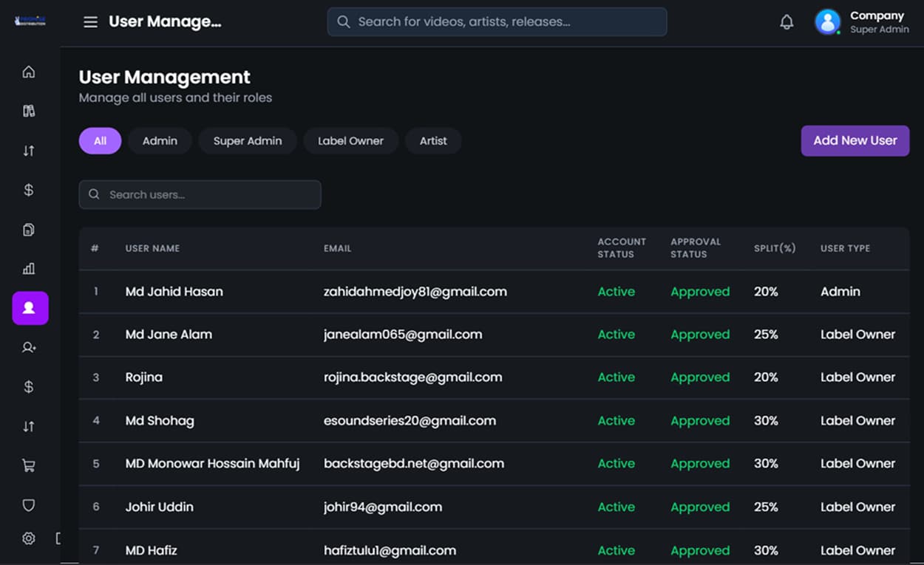Viewport: 924px width, 565px height.
Task: Filter users by Super Admin tab
Action: tap(248, 141)
